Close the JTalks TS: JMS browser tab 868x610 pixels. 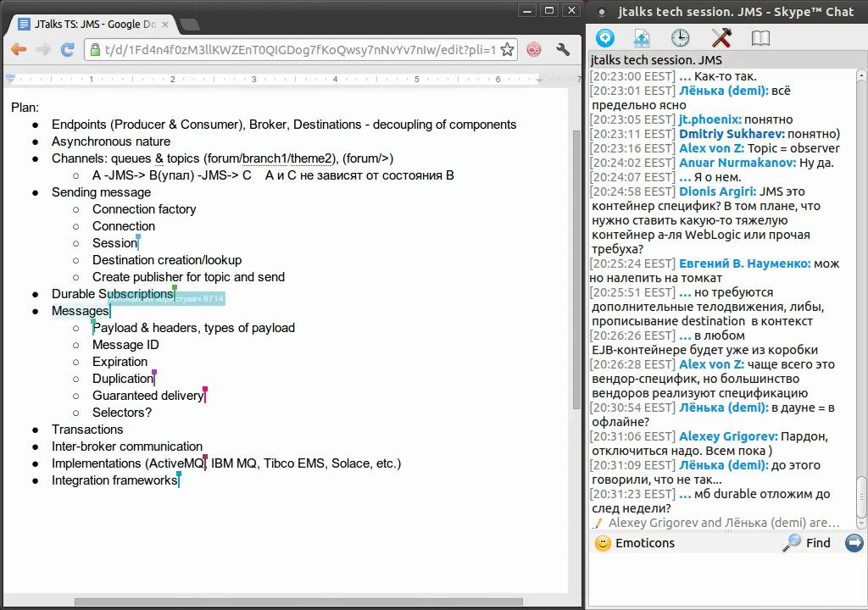tap(165, 25)
